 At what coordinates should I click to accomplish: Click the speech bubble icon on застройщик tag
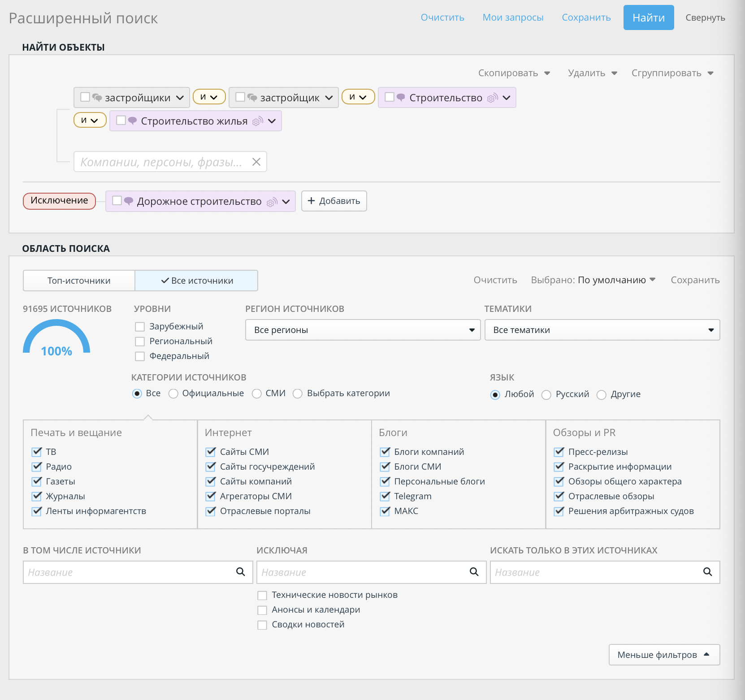pos(252,97)
